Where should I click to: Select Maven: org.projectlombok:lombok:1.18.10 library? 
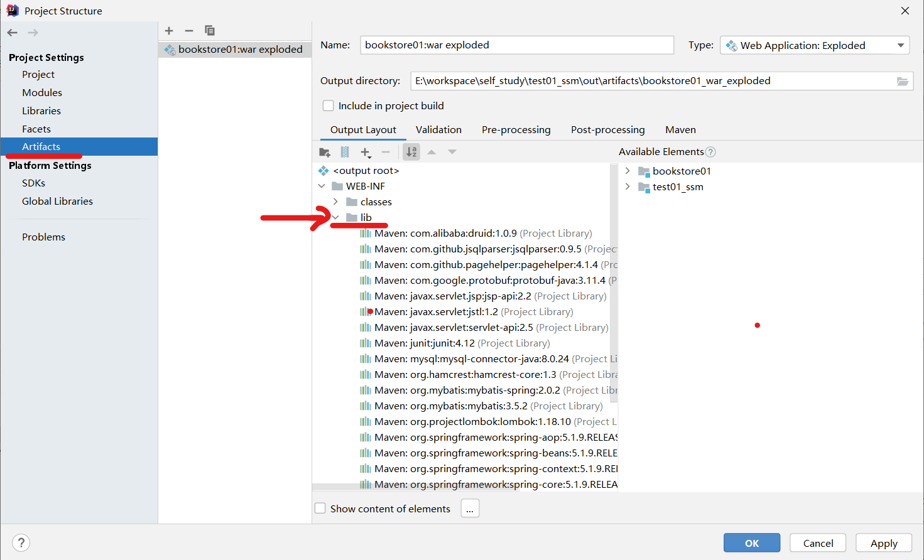tap(488, 422)
